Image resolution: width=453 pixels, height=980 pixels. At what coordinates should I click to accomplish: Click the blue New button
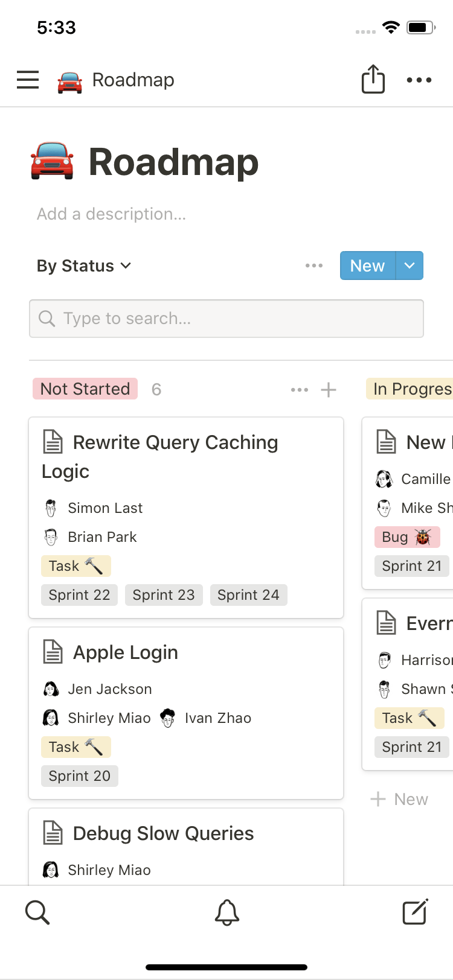click(367, 266)
